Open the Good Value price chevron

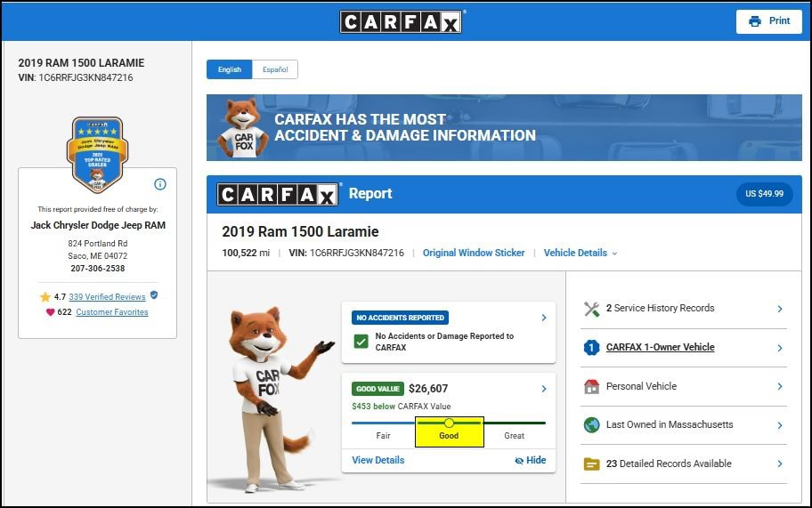[x=544, y=389]
